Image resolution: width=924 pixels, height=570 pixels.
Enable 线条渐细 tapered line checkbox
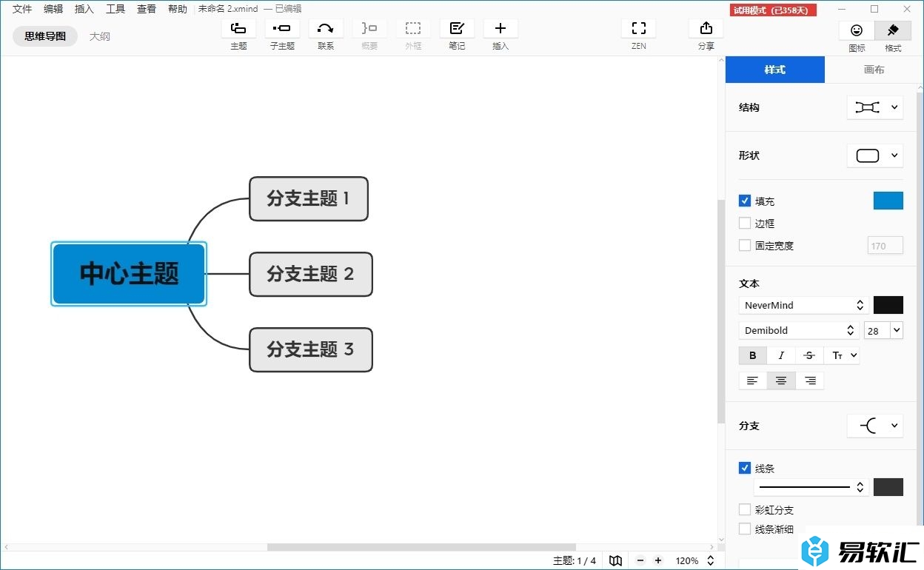pos(745,529)
